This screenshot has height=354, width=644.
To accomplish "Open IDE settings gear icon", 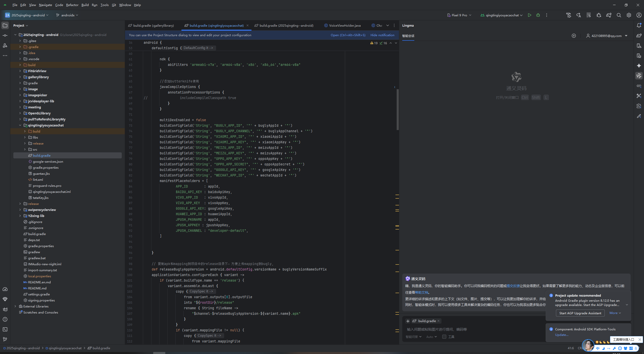I will click(x=629, y=15).
